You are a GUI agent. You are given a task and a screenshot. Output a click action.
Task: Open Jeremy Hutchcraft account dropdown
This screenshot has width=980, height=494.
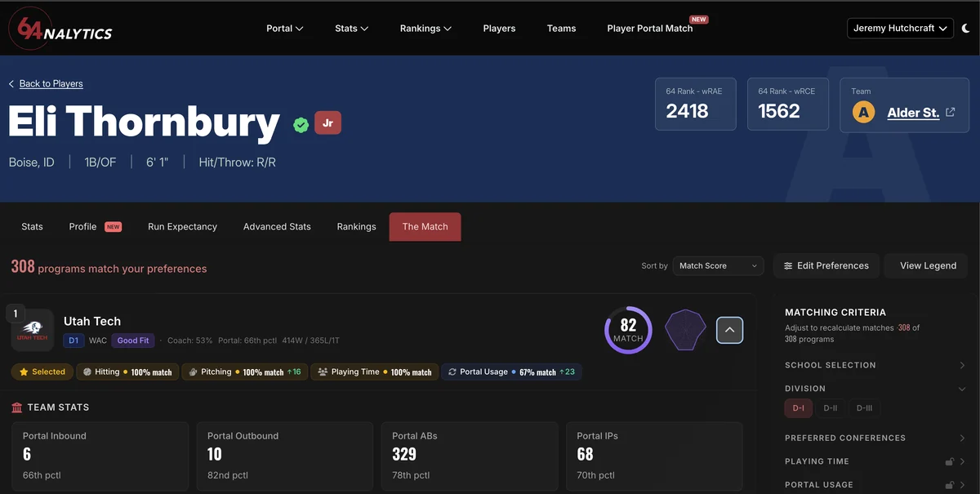(x=901, y=29)
